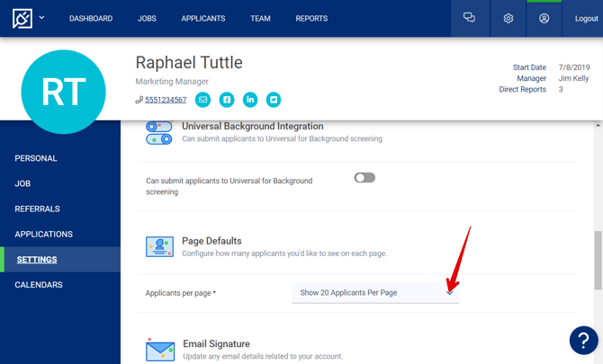This screenshot has height=364, width=603.
Task: Select the Referrals sidebar tab
Action: (37, 209)
